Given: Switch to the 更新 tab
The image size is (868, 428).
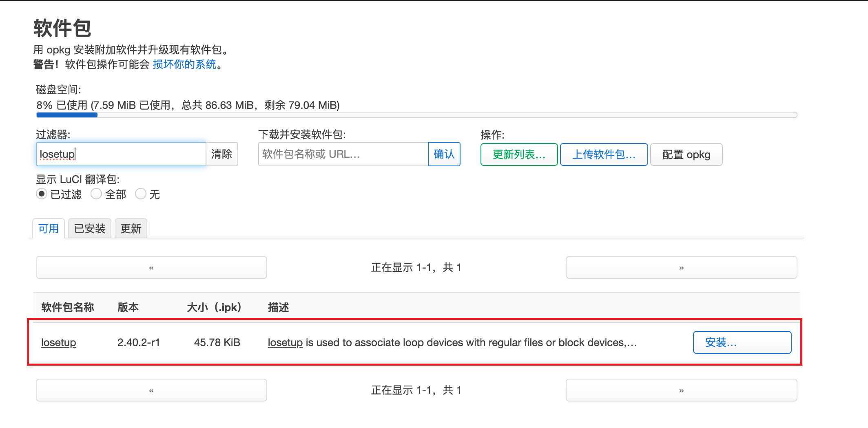Looking at the screenshot, I should (x=131, y=229).
